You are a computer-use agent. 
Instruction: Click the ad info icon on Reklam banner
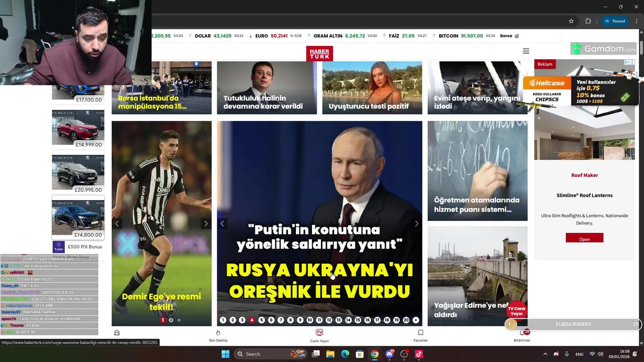[x=627, y=62]
